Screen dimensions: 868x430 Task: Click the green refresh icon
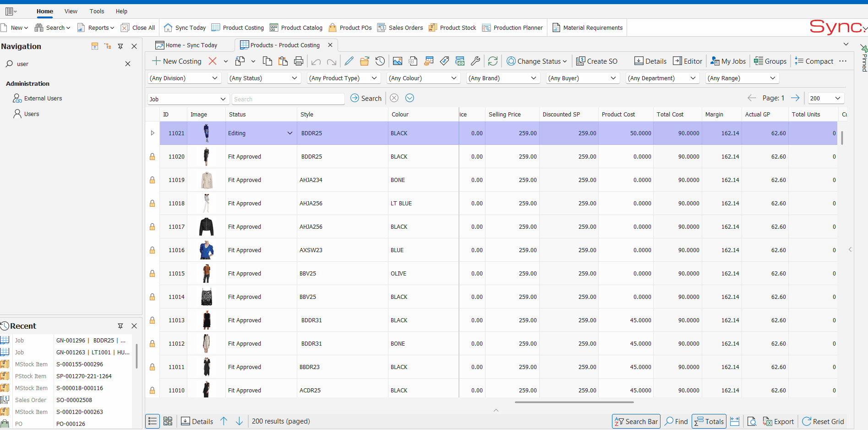click(493, 61)
